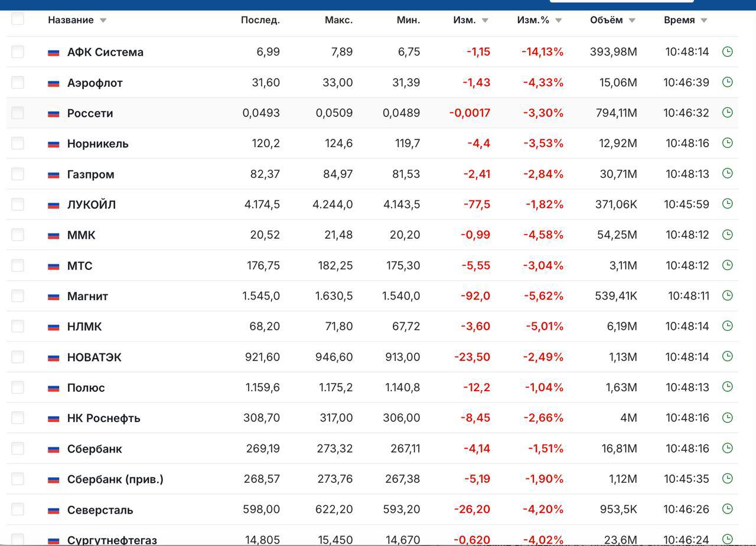756x546 pixels.
Task: Toggle the select-all checkbox in header
Action: 18,19
